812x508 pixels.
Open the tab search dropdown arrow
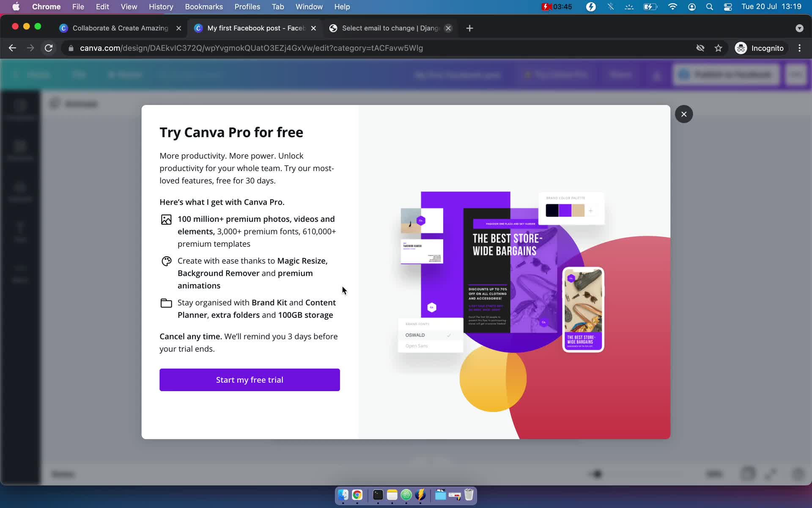click(799, 28)
